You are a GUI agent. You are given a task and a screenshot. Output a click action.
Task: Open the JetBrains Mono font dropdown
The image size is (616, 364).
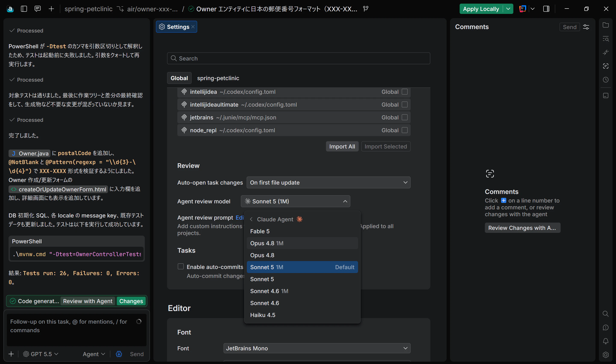(317, 348)
